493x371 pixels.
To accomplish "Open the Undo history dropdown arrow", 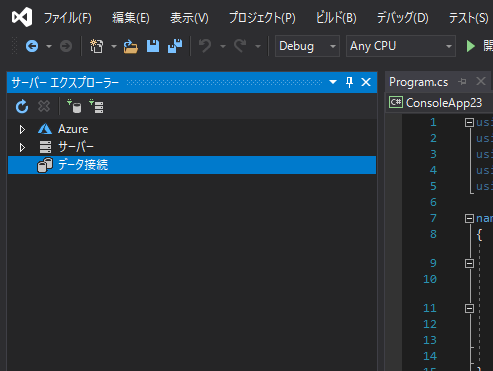I will coord(223,46).
